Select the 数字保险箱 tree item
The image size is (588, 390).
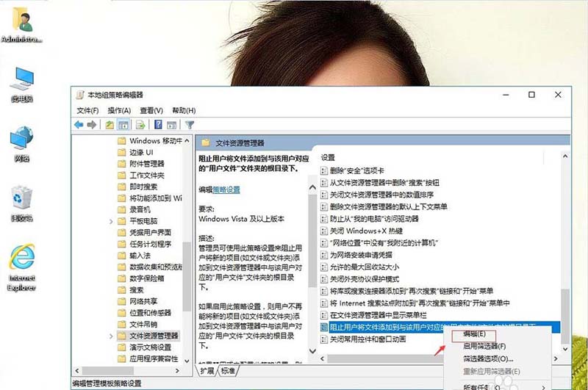147,278
